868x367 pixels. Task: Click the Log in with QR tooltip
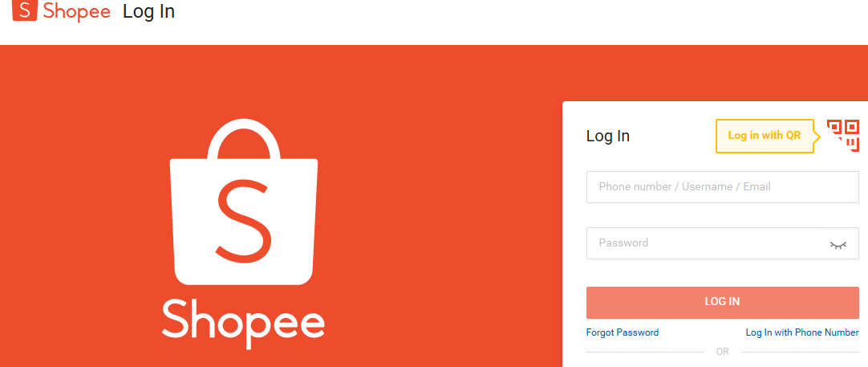[x=765, y=136]
